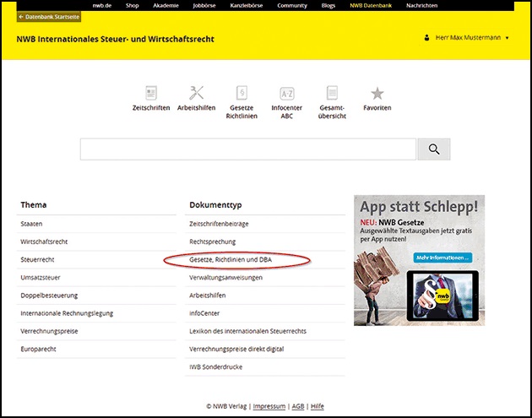Open Gesetze, Richtlinien und DBA link
This screenshot has width=532, height=418.
tap(231, 259)
